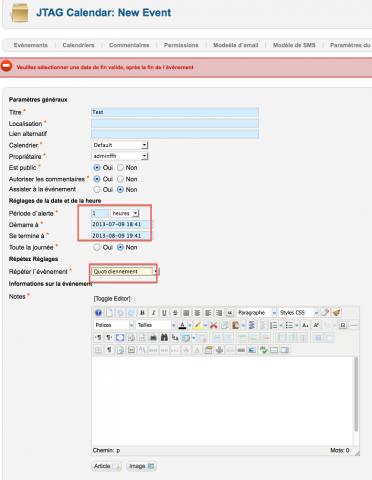This screenshot has width=372, height=480.
Task: Apply center alignment in editor
Action: pyautogui.click(x=197, y=313)
